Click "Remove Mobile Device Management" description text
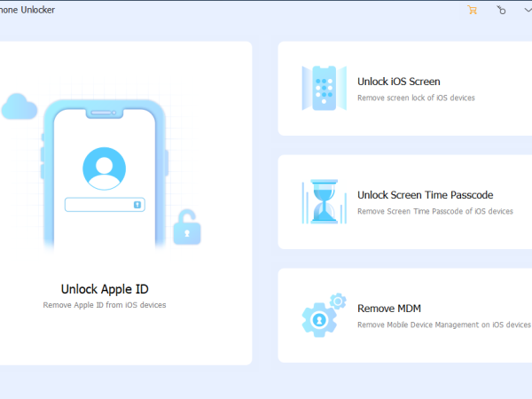Viewport: 532px width, 399px height. [x=444, y=325]
